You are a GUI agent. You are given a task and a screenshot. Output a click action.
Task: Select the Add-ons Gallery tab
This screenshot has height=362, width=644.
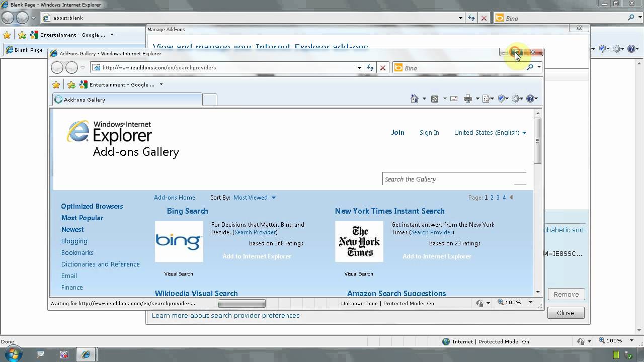tap(127, 100)
